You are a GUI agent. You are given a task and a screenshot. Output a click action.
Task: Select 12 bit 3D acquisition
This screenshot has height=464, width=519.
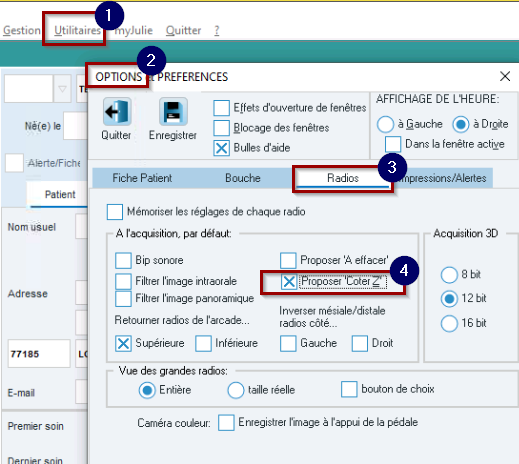point(449,299)
